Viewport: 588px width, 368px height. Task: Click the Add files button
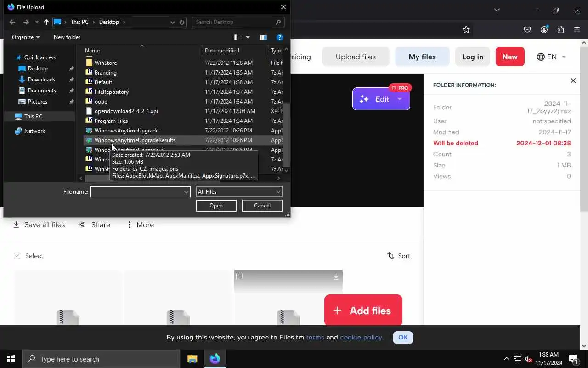(x=363, y=310)
